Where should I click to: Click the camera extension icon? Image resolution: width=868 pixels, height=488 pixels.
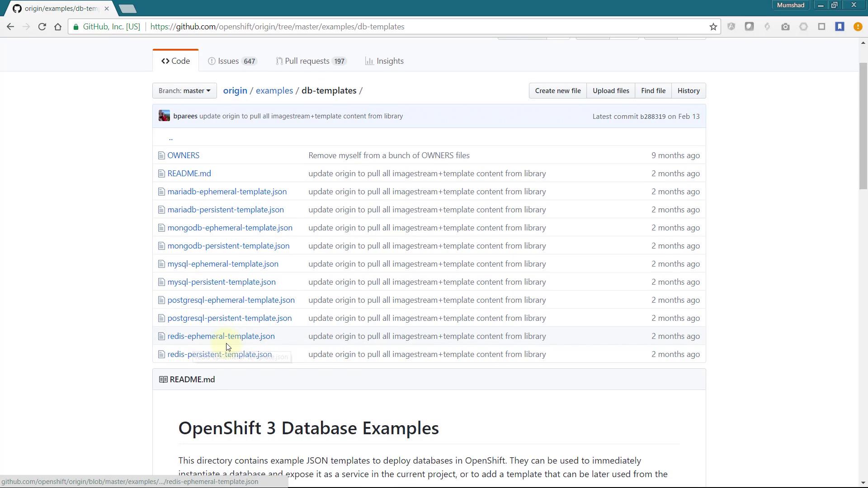coord(785,27)
